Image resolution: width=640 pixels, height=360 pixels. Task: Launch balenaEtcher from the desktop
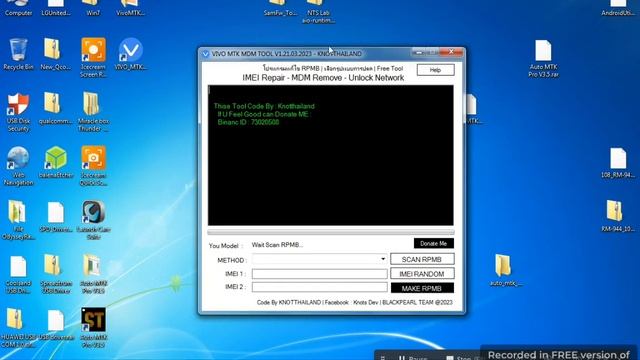pos(56,158)
